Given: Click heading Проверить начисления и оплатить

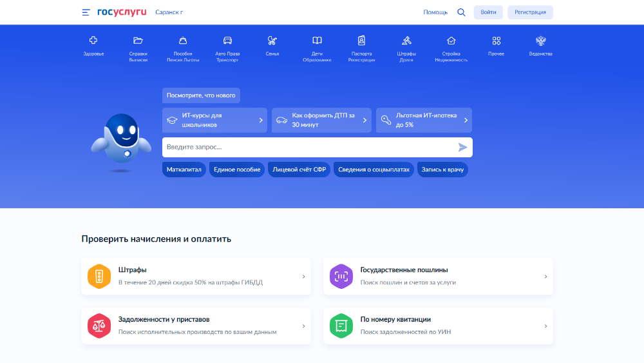Looking at the screenshot, I should click(x=156, y=239).
